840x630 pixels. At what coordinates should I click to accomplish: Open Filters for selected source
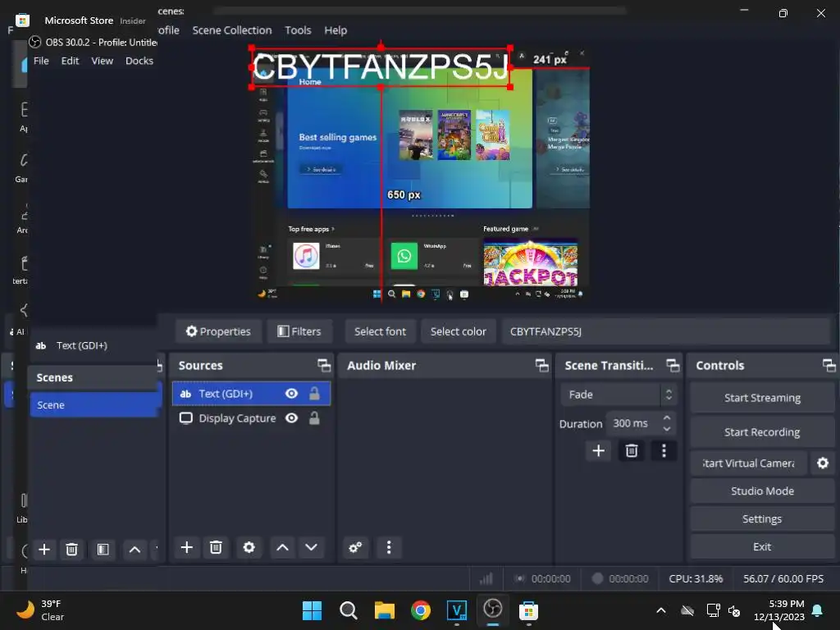click(299, 331)
